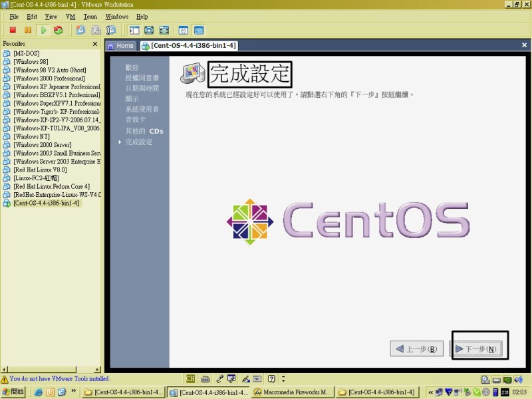Click the VMware Workstation taskbar button

[208, 392]
